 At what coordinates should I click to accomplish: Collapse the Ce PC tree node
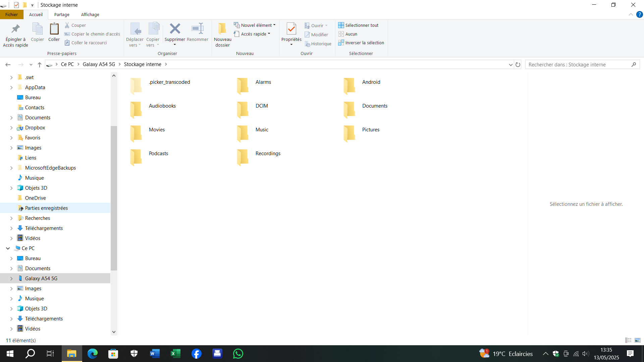tap(8, 248)
